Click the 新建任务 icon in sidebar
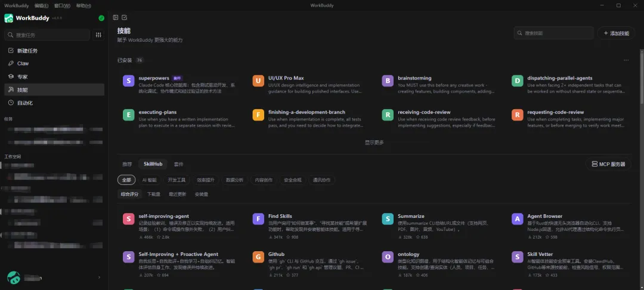 [x=11, y=51]
